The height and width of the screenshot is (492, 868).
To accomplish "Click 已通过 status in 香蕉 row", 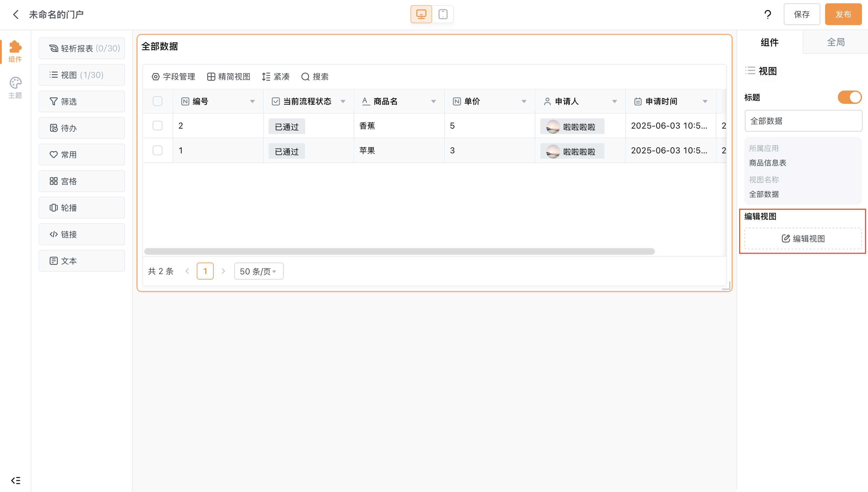I will (286, 126).
